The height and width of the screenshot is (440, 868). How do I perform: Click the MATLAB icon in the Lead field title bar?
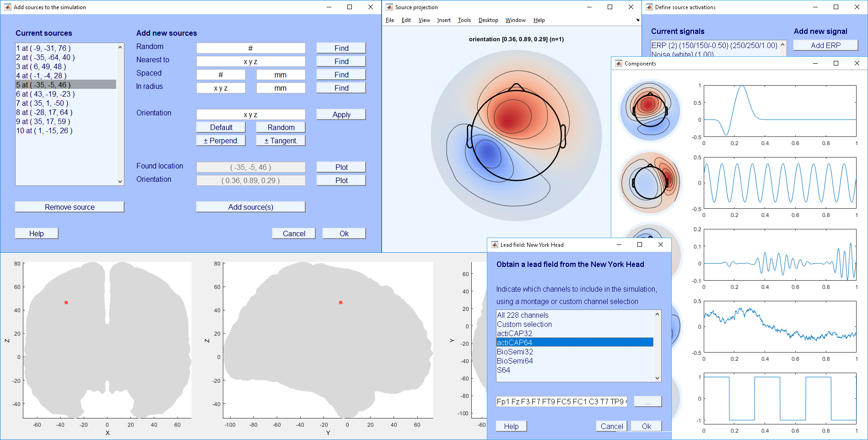(x=494, y=244)
